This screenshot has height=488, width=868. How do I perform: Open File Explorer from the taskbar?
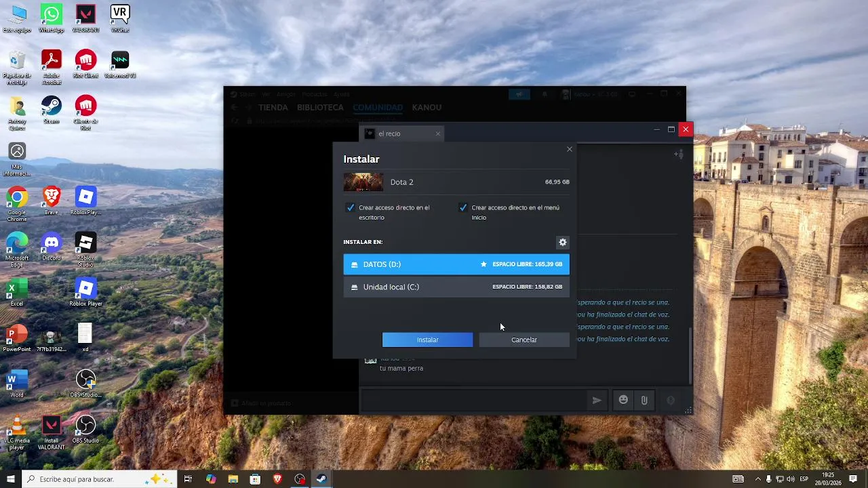(233, 479)
